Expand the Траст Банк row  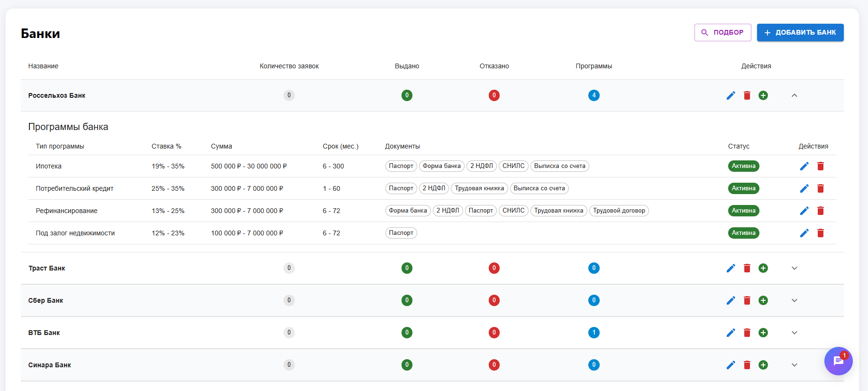coord(794,268)
